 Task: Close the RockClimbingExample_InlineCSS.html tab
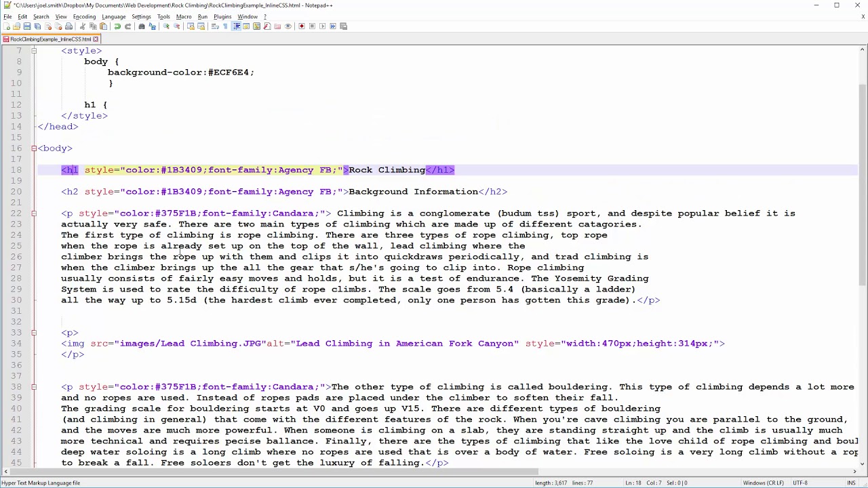click(96, 39)
